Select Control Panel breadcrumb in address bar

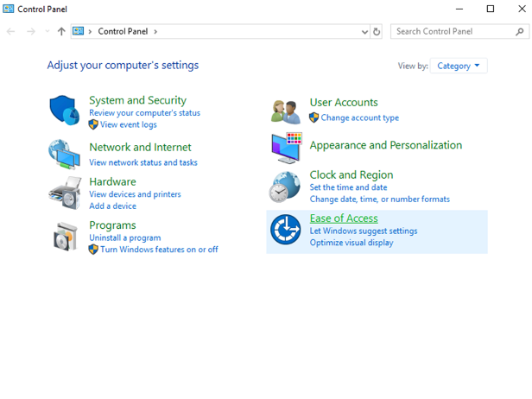pos(123,32)
